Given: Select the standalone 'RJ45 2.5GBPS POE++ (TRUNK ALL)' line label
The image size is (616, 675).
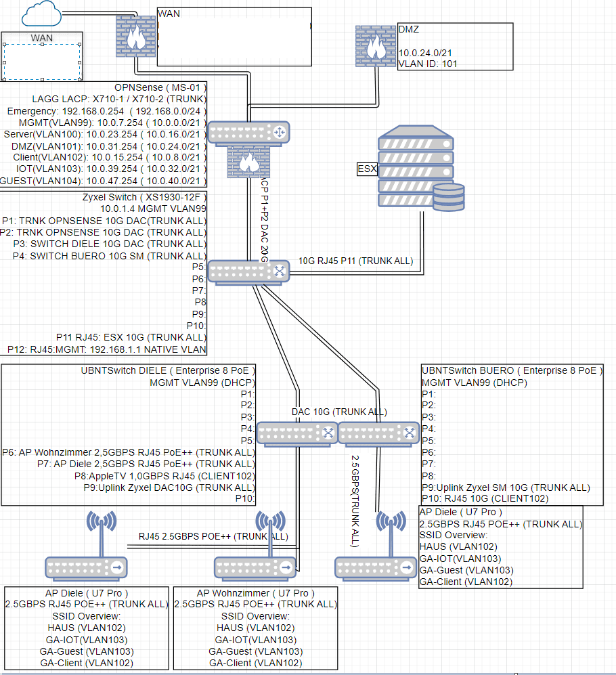Looking at the screenshot, I should click(213, 536).
